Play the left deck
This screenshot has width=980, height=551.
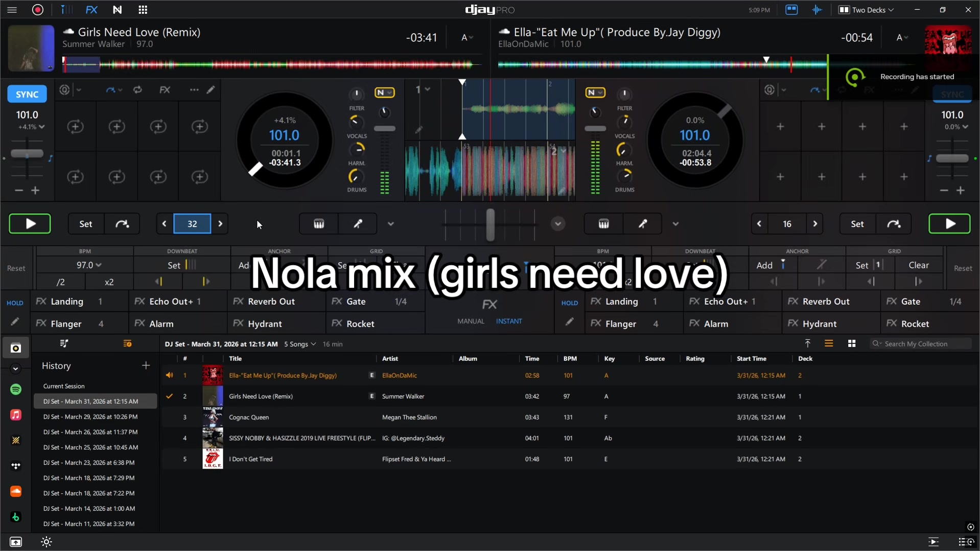pyautogui.click(x=30, y=224)
